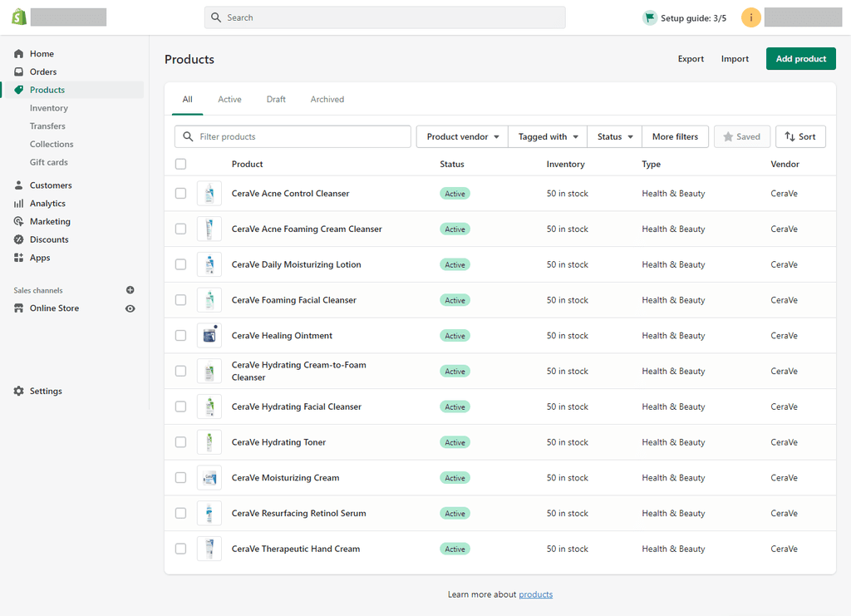Open CeraVe Healing Ointment thumbnail
This screenshot has height=616, width=851.
click(x=209, y=335)
